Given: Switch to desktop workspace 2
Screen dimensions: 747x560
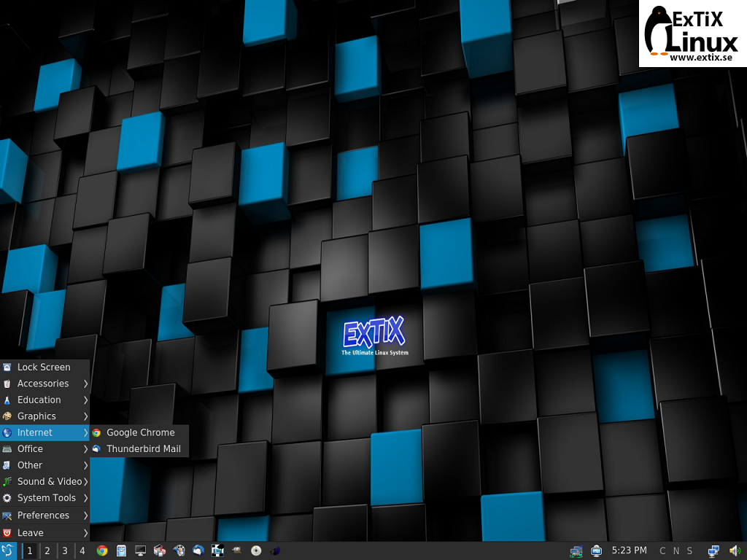Looking at the screenshot, I should [47, 551].
